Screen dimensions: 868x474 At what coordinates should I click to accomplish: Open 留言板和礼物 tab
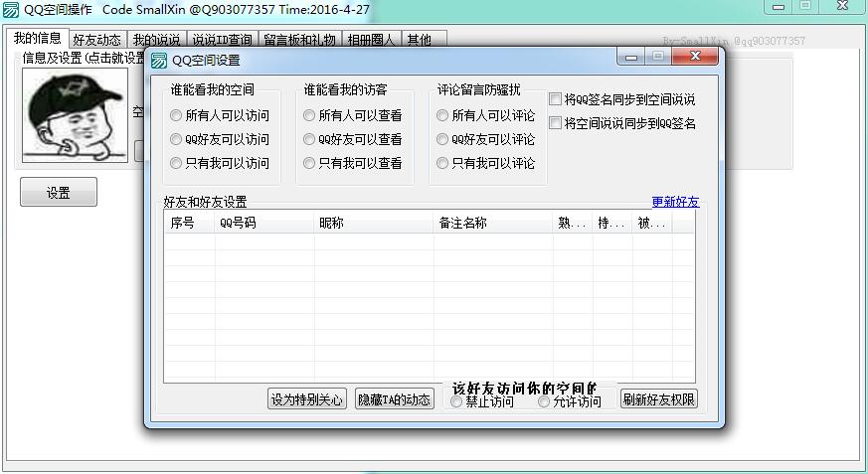point(300,40)
